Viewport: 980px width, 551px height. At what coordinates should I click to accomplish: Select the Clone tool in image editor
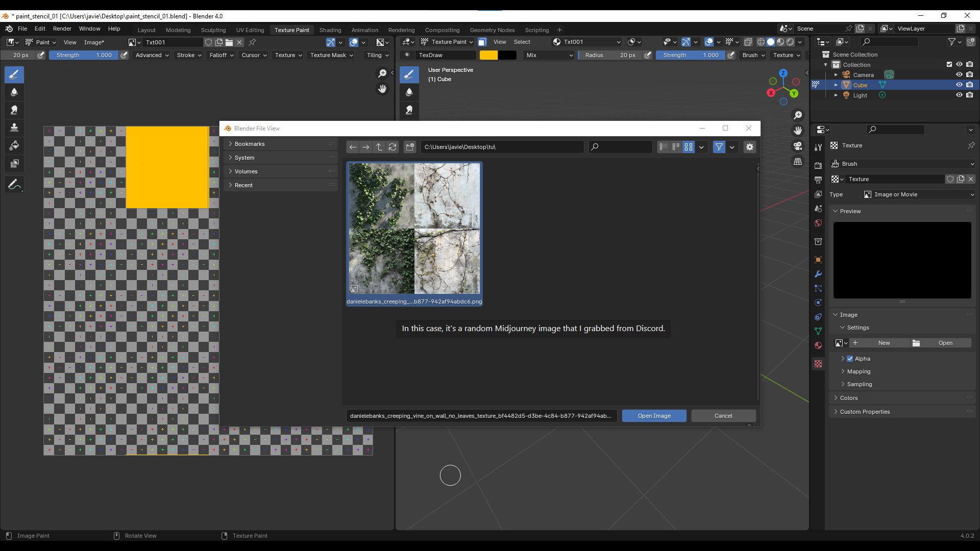click(x=14, y=128)
